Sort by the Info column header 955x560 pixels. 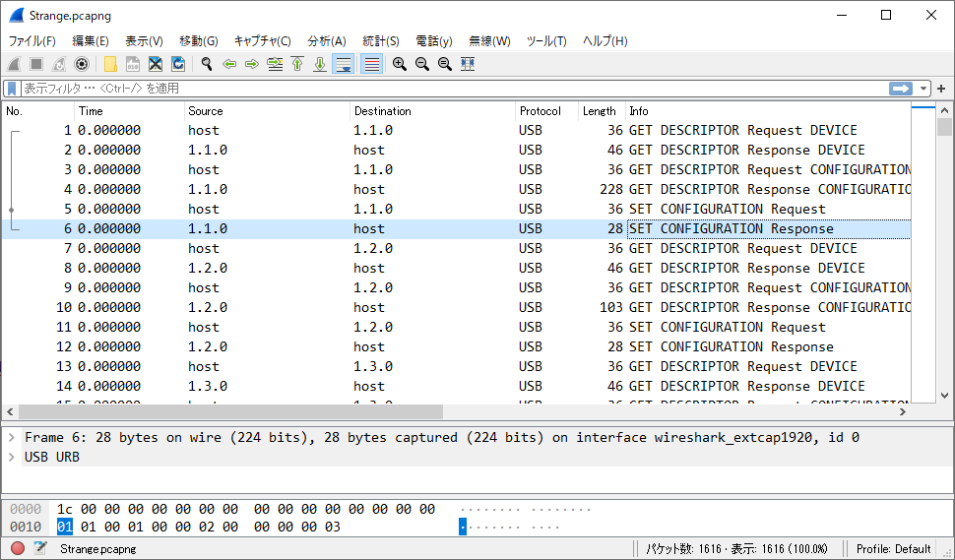pyautogui.click(x=769, y=111)
